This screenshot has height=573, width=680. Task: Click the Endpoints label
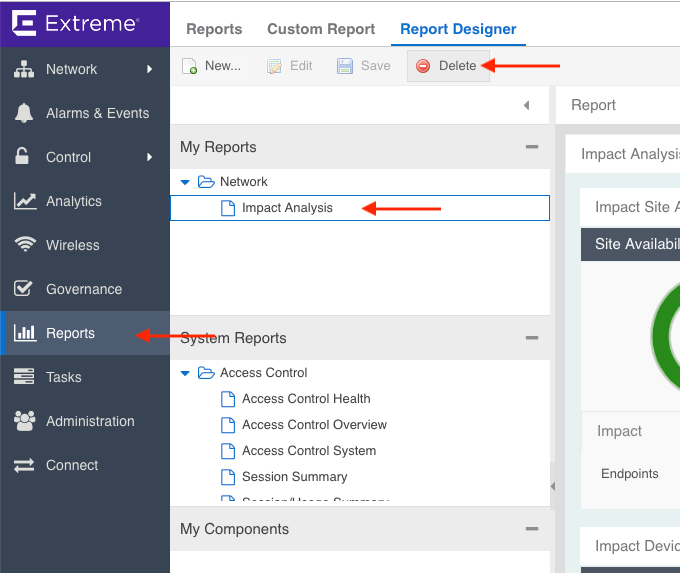630,473
